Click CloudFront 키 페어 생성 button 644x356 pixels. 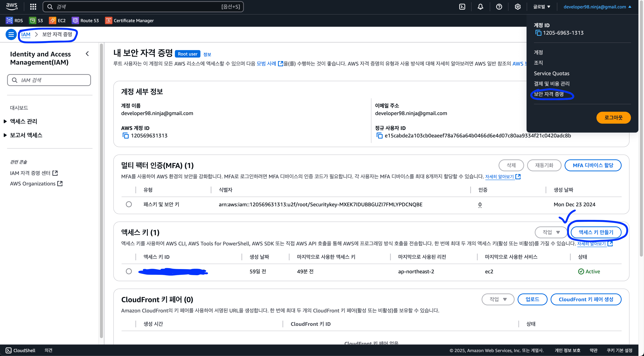(x=586, y=299)
